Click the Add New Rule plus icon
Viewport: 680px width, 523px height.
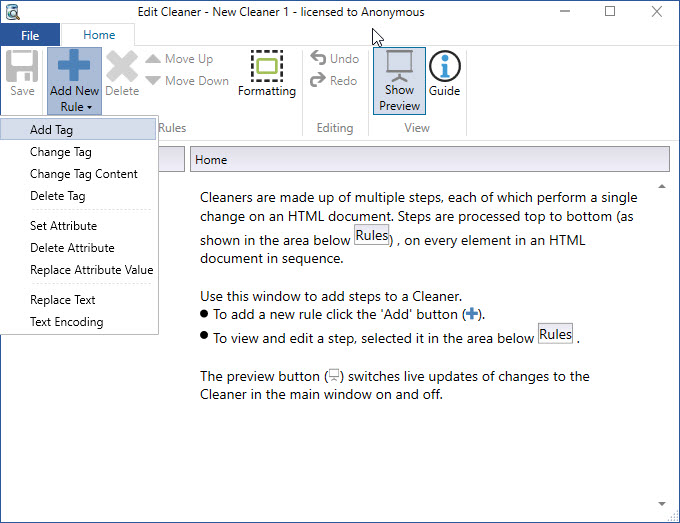pyautogui.click(x=74, y=66)
